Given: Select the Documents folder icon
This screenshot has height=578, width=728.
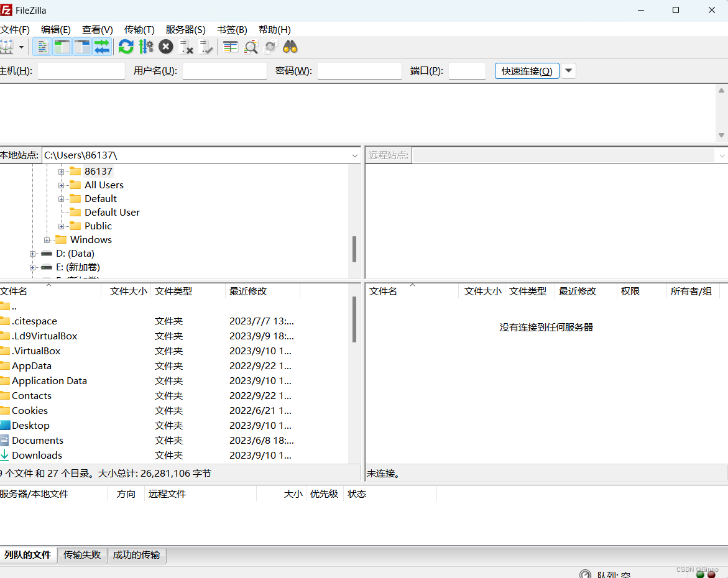Looking at the screenshot, I should 4,440.
